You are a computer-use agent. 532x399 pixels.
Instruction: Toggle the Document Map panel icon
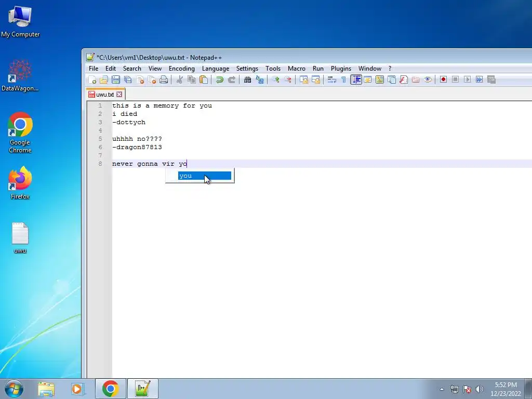[x=380, y=79]
